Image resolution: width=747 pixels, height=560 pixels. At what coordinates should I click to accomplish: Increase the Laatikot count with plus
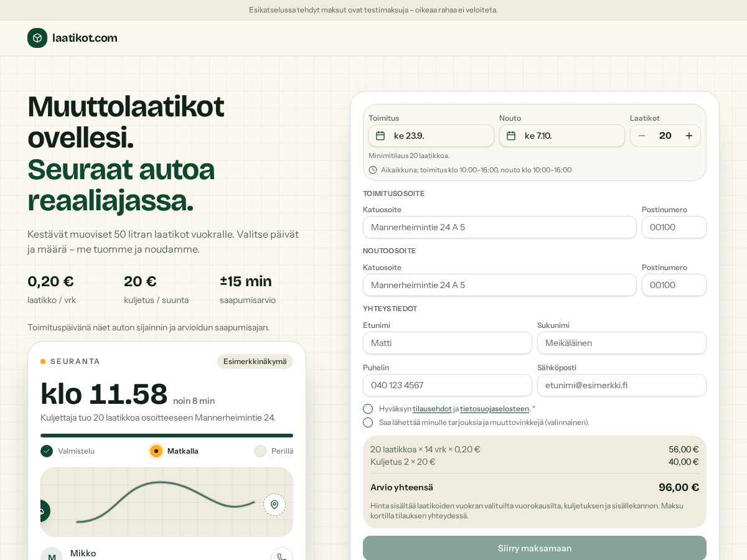(689, 136)
